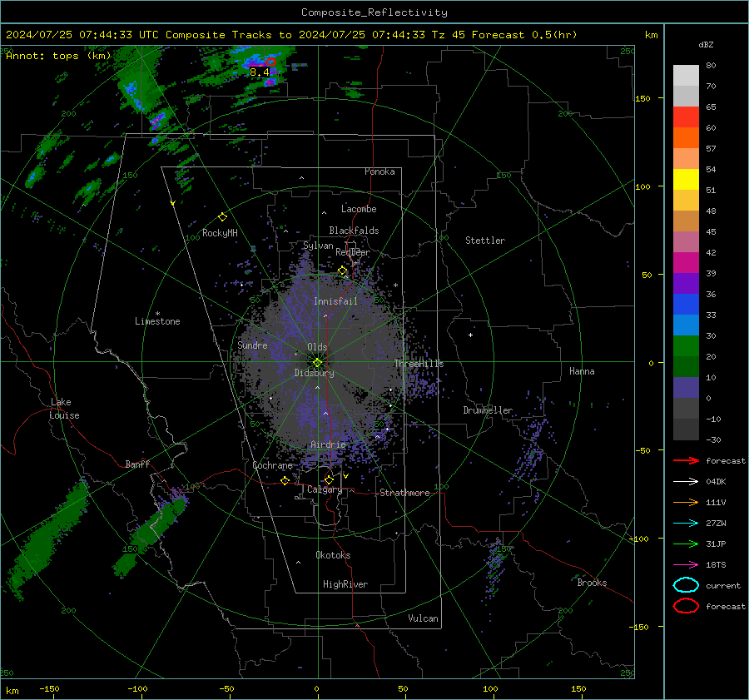Click the Stettler town label
The width and height of the screenshot is (749, 700).
485,241
